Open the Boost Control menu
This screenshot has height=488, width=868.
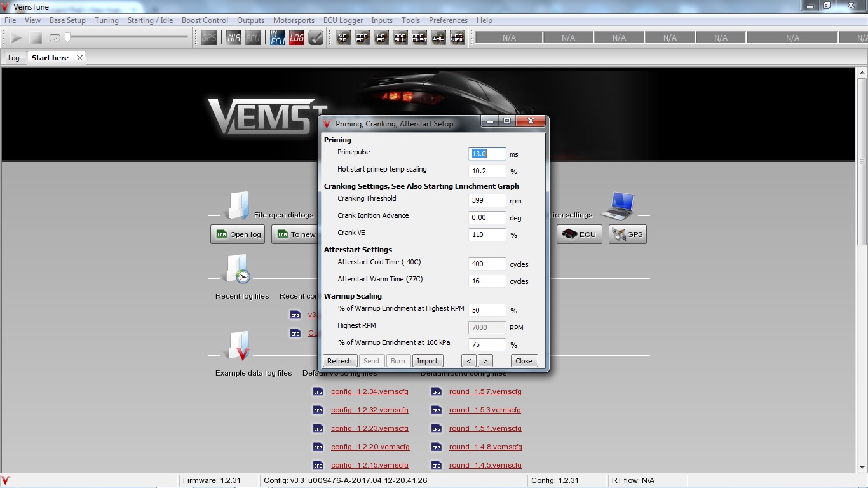[205, 20]
